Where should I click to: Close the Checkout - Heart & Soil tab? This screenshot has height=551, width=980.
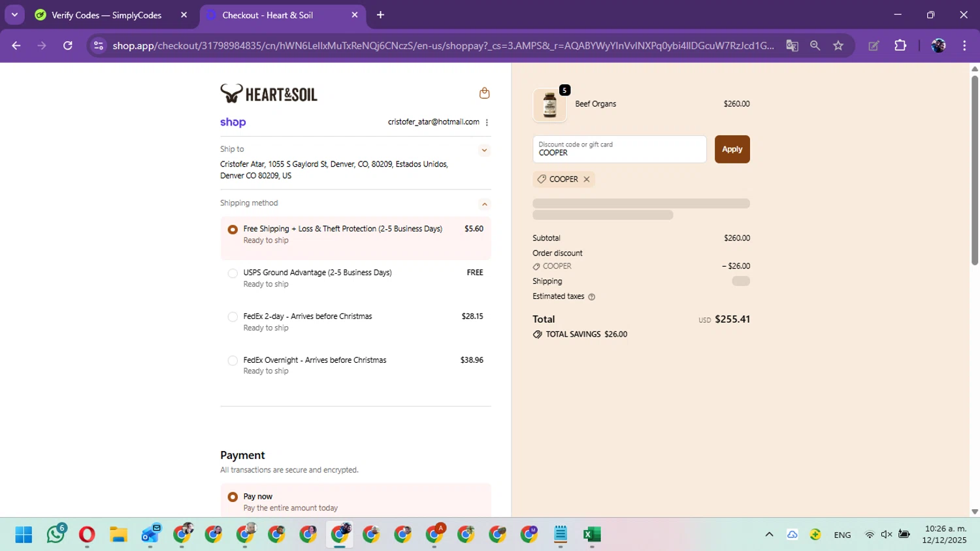pyautogui.click(x=355, y=15)
